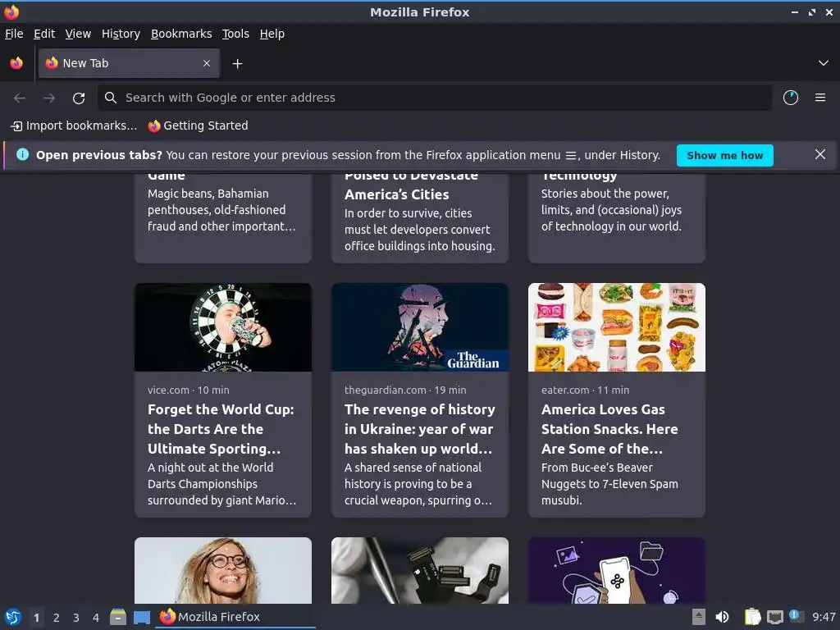Switch to workspace 4
The width and height of the screenshot is (840, 630).
click(96, 618)
